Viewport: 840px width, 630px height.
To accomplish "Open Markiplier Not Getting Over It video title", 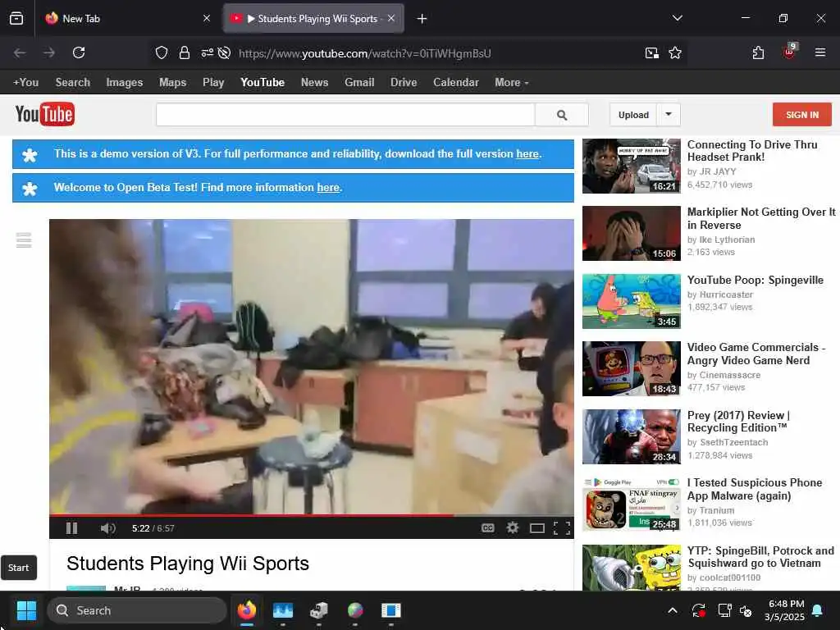I will point(761,218).
